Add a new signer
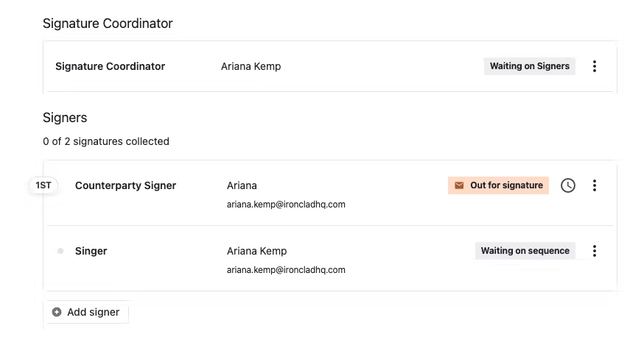This screenshot has height=337, width=644. tap(88, 312)
